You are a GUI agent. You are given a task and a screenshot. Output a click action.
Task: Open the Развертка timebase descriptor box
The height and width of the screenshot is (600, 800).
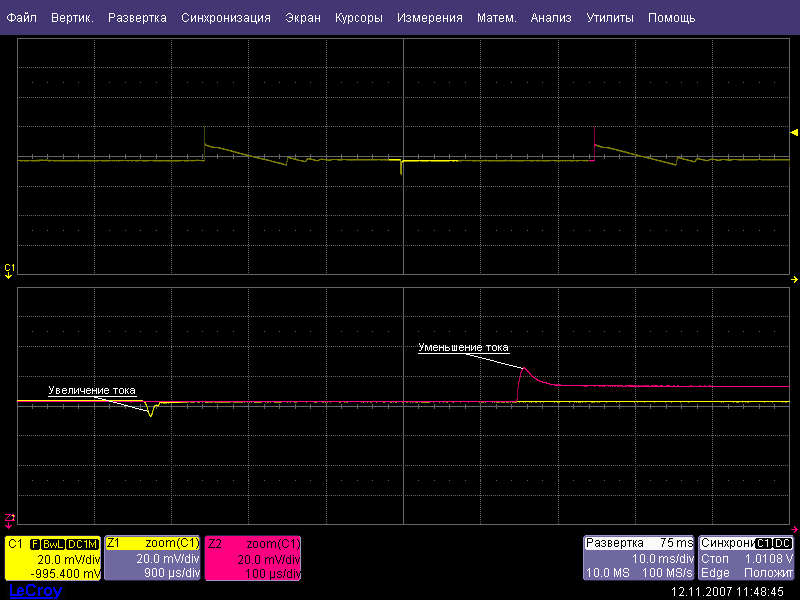tap(639, 558)
